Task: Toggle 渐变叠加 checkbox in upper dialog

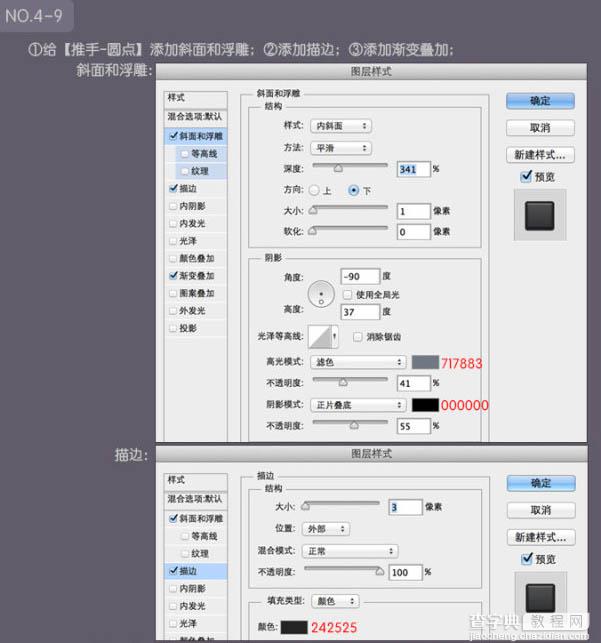Action: point(173,276)
